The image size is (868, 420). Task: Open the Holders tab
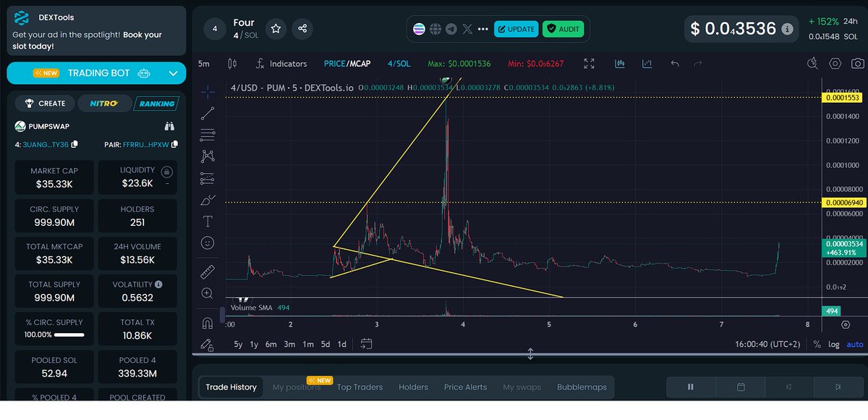tap(413, 387)
